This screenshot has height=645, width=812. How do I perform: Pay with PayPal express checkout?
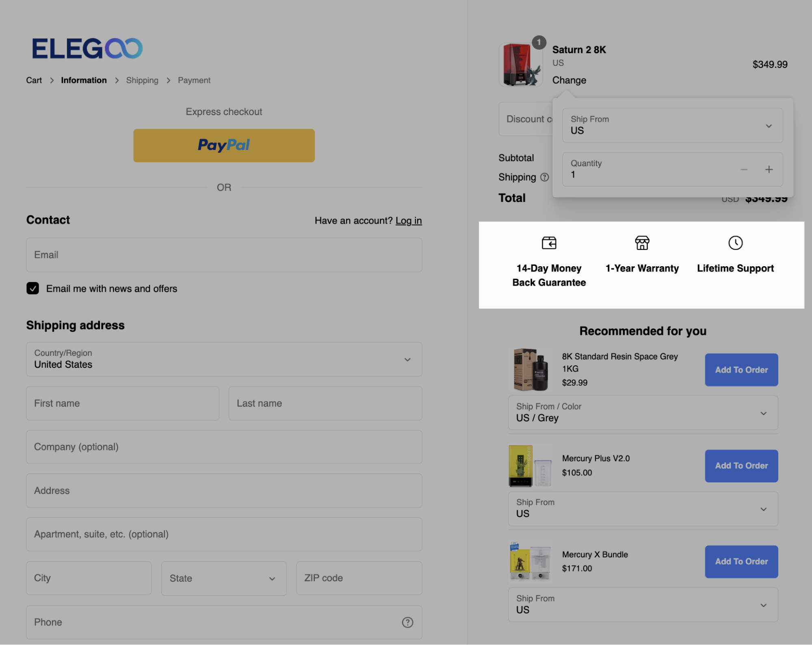coord(224,146)
